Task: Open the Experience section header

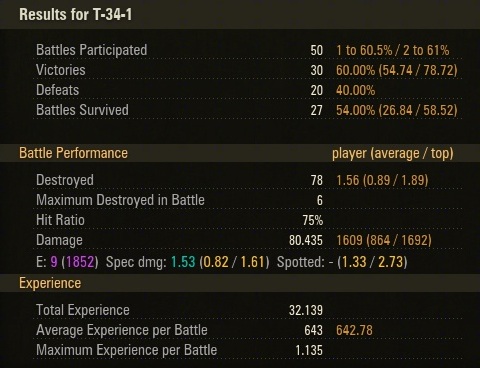Action: coord(50,283)
